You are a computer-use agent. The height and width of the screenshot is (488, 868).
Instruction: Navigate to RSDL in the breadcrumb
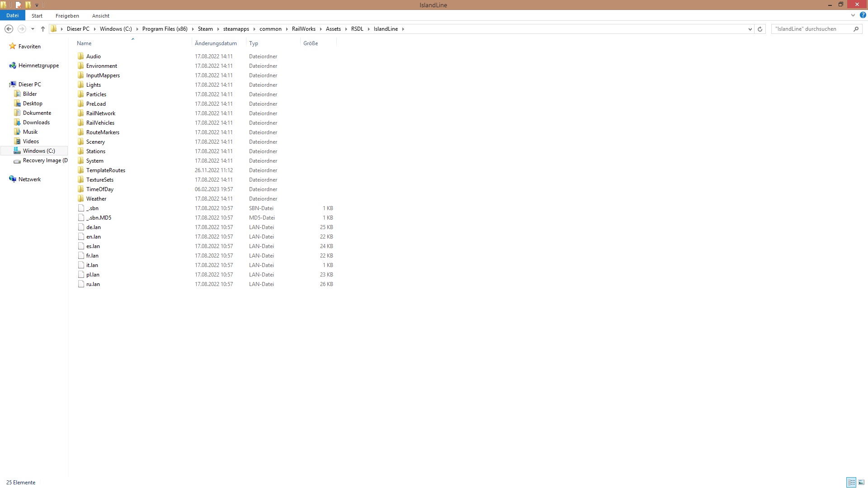click(357, 29)
